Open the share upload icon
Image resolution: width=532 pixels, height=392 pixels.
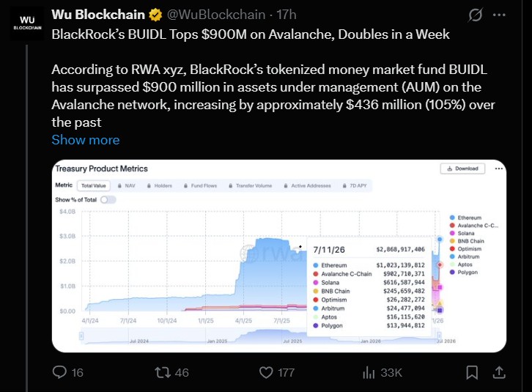coord(499,372)
